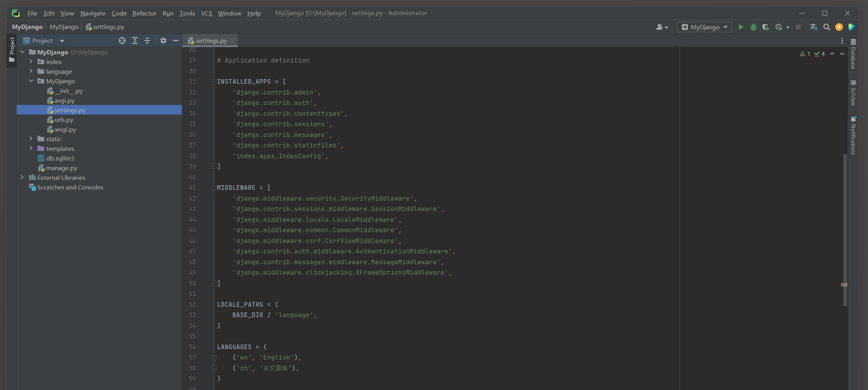Fold the MIDDLEWARE list
Image resolution: width=868 pixels, height=390 pixels.
(x=214, y=188)
